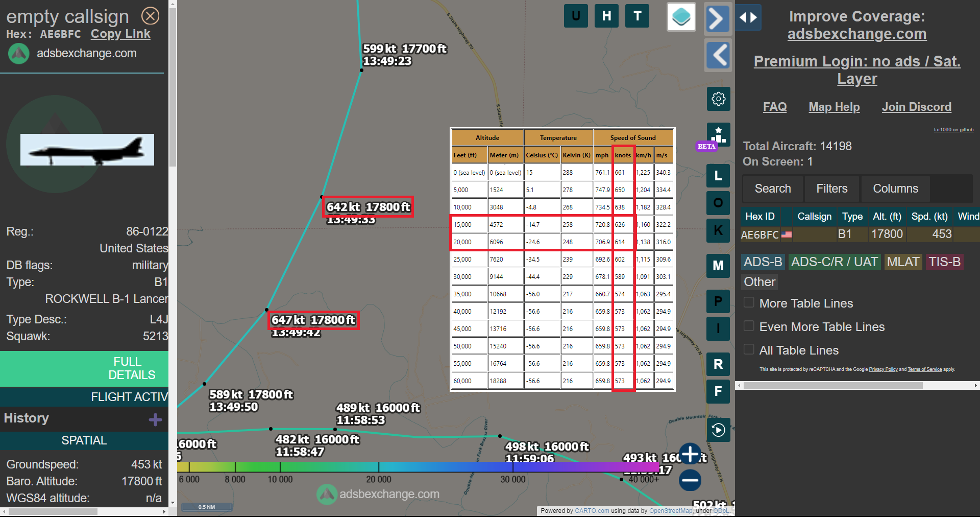
Task: Click the aircraft table horizontal scrollbar
Action: pos(833,386)
